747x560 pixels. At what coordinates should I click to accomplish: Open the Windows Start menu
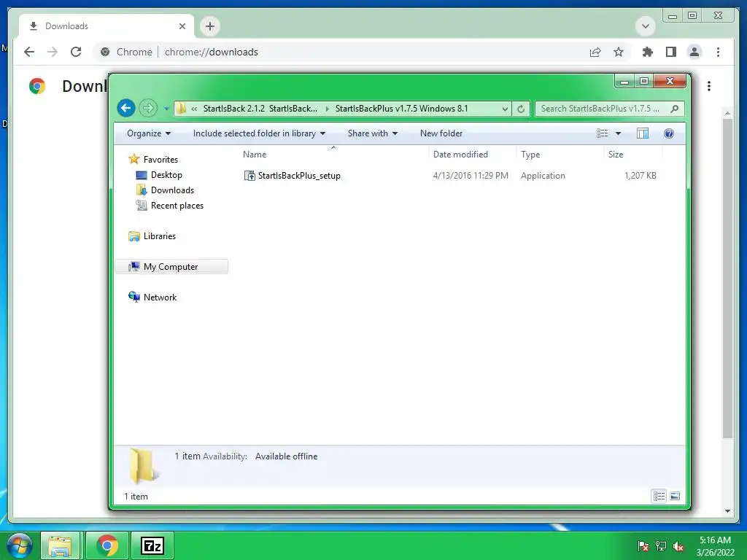(20, 545)
